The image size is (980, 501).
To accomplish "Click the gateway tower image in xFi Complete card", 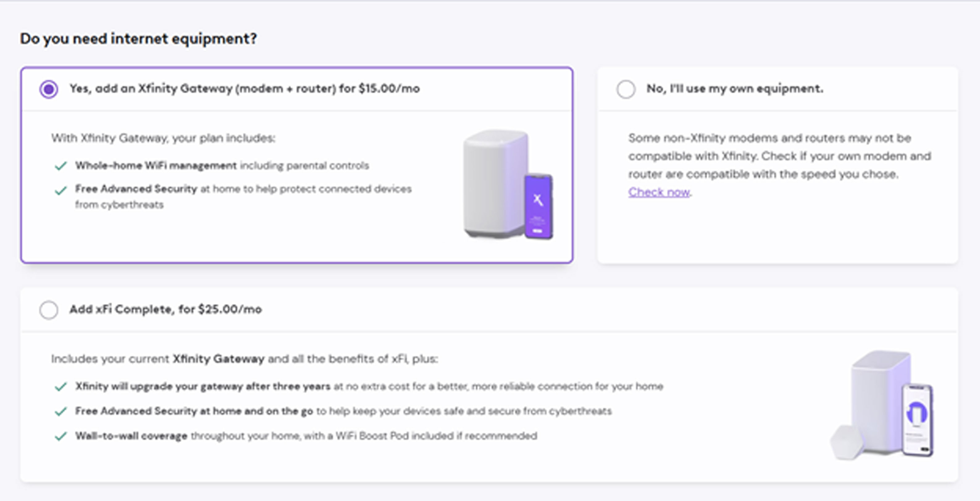I will point(879,399).
